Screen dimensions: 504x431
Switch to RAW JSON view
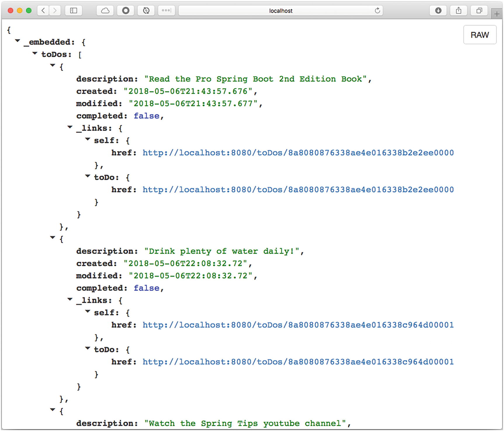tap(479, 35)
